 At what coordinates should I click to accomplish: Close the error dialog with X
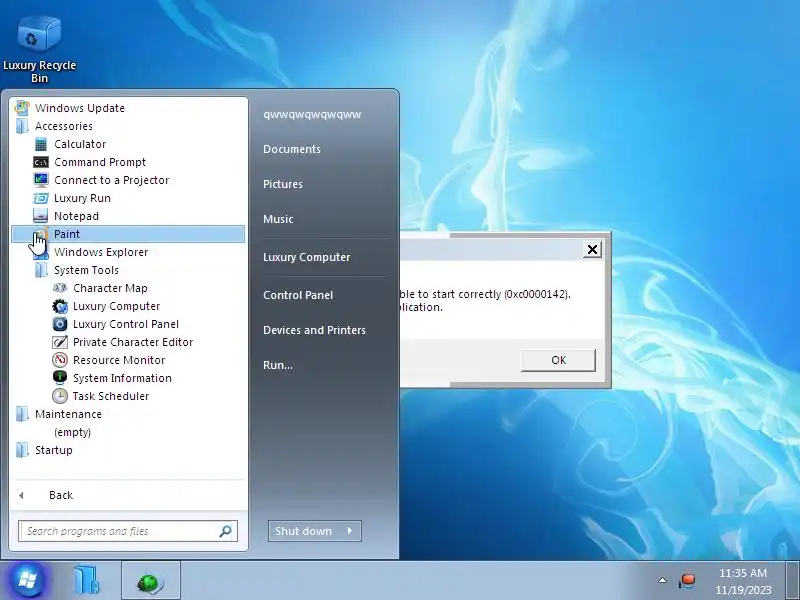pos(592,249)
